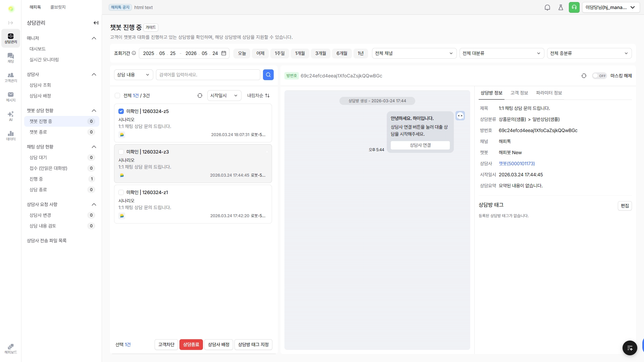Open the 시작일시 sort dropdown
Image resolution: width=644 pixels, height=362 pixels.
click(224, 96)
